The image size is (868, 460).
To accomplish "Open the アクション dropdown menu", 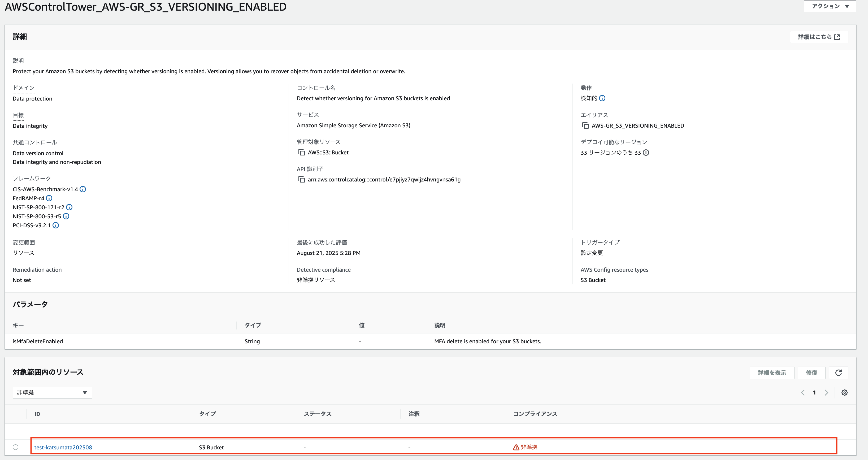I will [830, 6].
